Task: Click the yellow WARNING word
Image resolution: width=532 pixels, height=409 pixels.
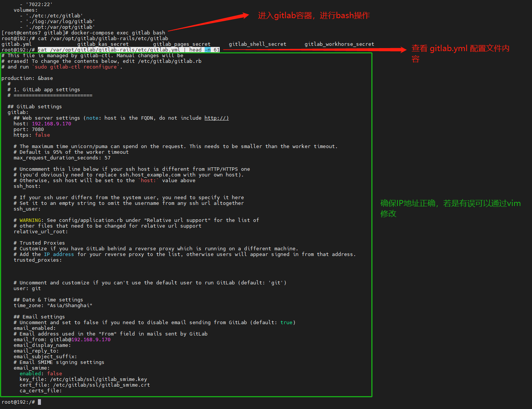Action: point(30,220)
